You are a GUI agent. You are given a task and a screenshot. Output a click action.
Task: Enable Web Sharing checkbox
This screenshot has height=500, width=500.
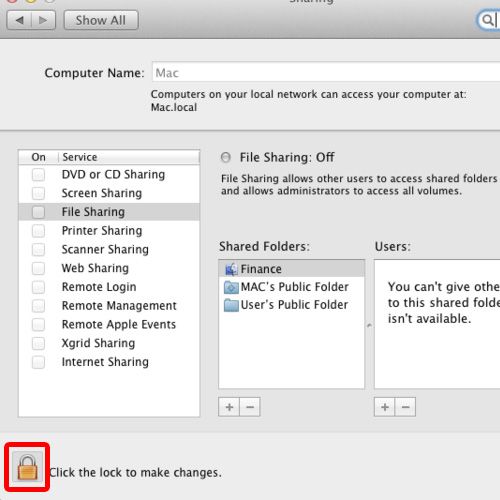tap(38, 268)
